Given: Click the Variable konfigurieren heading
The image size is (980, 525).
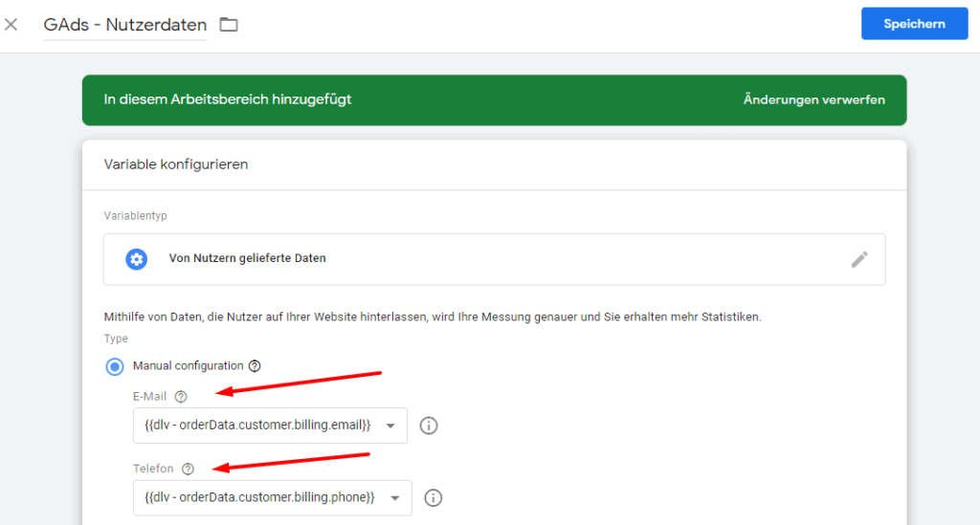Looking at the screenshot, I should coord(176,164).
